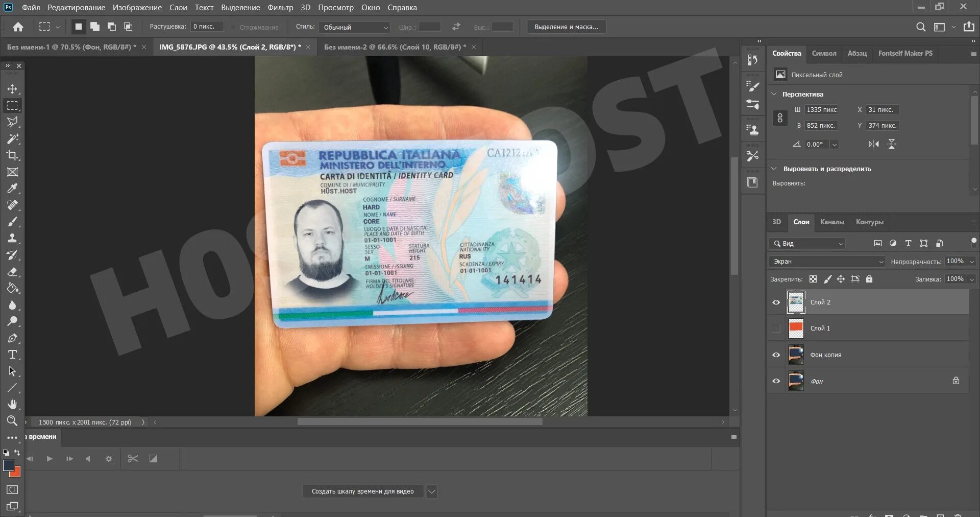Viewport: 980px width, 517px height.
Task: Open the Фильтр menu
Action: (x=280, y=8)
